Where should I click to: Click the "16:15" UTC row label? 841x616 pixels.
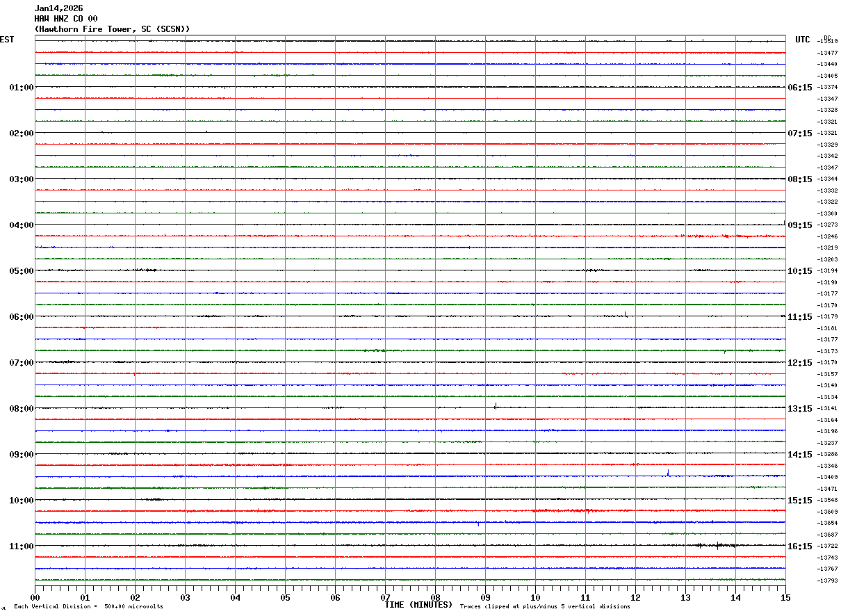[x=799, y=546]
